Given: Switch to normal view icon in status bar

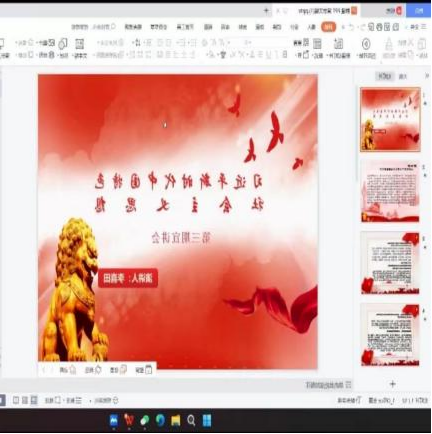Looking at the screenshot, I should pyautogui.click(x=34, y=400).
